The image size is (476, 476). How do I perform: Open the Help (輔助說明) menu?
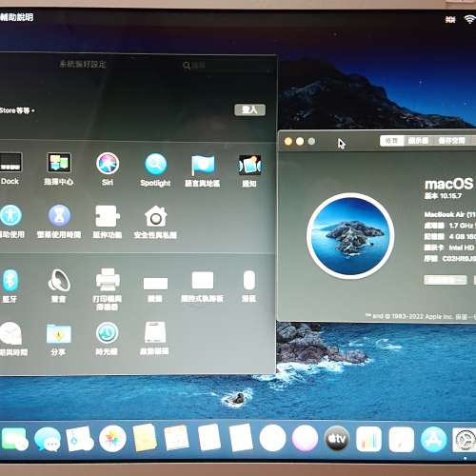(x=16, y=17)
